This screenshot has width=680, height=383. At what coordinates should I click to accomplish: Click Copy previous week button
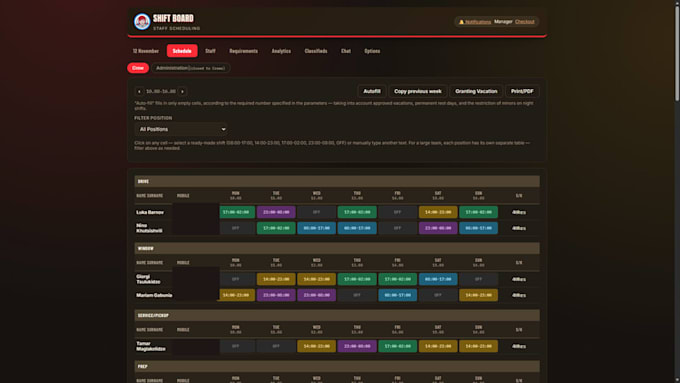pyautogui.click(x=418, y=92)
